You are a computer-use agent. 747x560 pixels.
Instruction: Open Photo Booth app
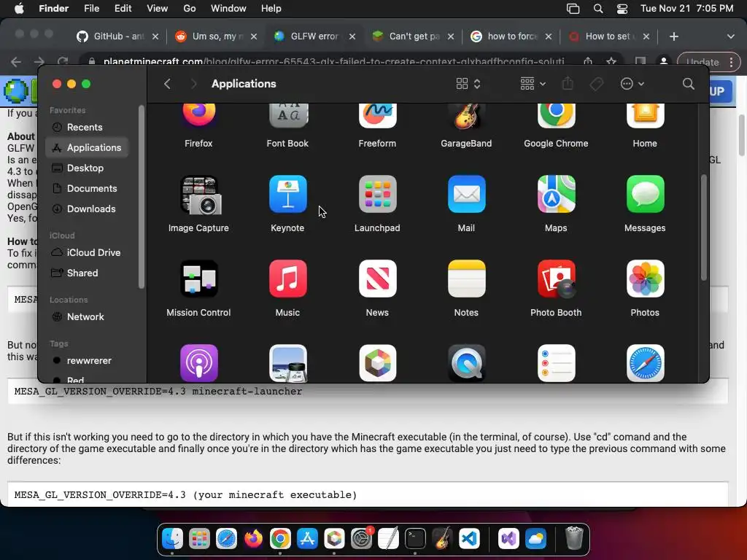[556, 279]
